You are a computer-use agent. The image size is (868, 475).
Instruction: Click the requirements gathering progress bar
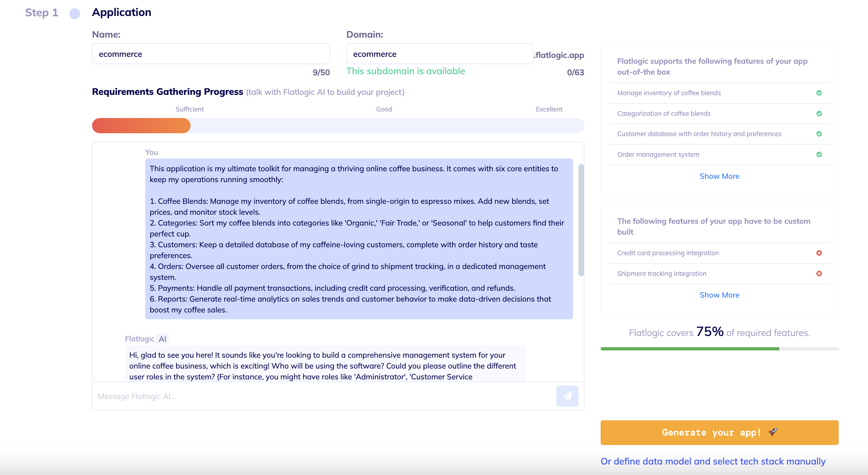338,126
